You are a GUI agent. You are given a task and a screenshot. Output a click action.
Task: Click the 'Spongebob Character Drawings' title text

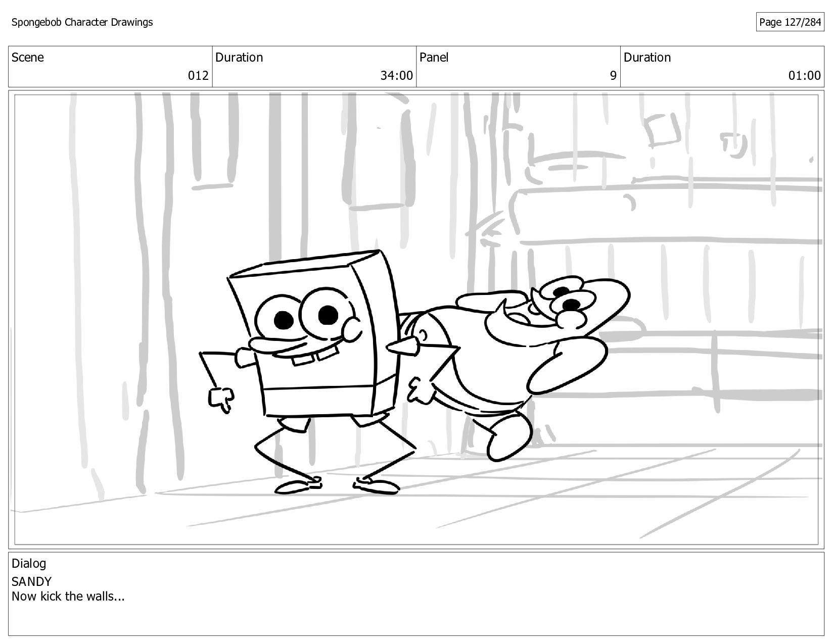(x=82, y=22)
